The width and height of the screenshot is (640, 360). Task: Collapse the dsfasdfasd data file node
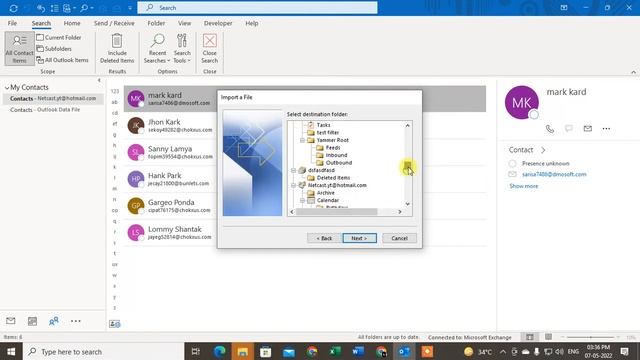[x=293, y=170]
